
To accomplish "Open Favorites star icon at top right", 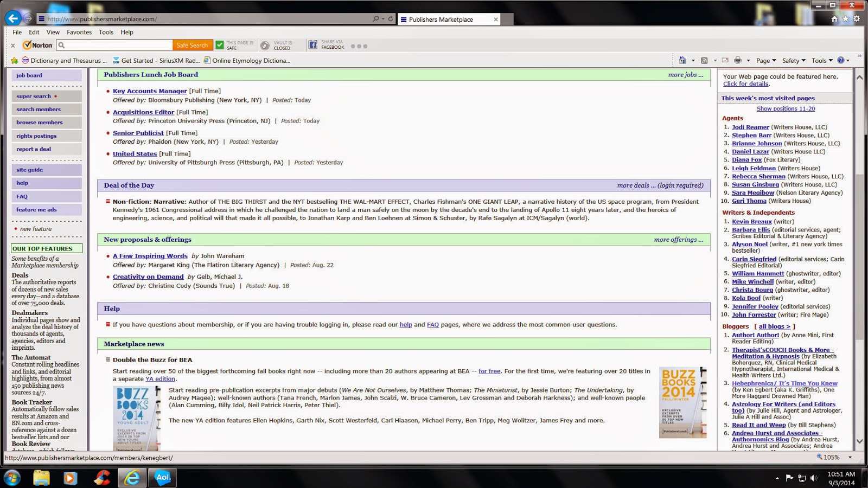I will (845, 19).
